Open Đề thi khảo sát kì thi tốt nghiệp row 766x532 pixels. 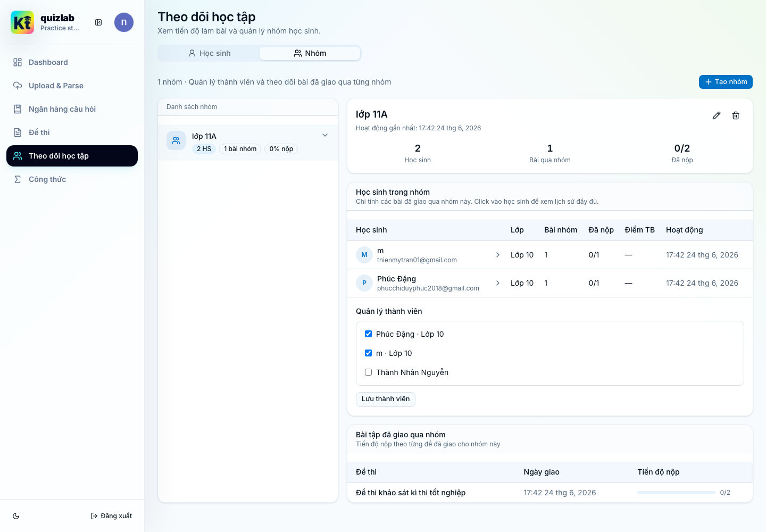(550, 493)
